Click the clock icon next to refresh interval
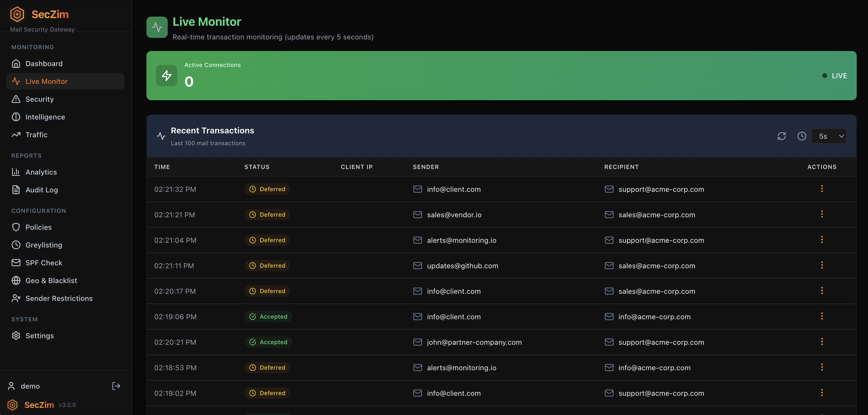 click(802, 136)
